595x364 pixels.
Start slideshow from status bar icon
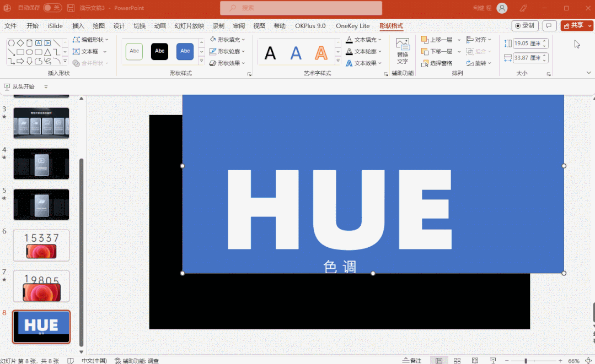coord(493,361)
